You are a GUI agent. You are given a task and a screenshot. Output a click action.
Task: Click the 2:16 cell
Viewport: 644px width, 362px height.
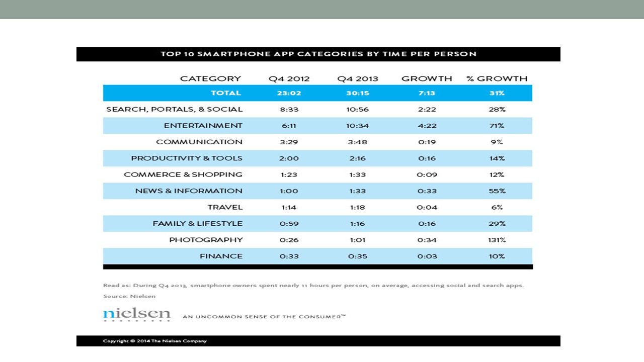358,158
